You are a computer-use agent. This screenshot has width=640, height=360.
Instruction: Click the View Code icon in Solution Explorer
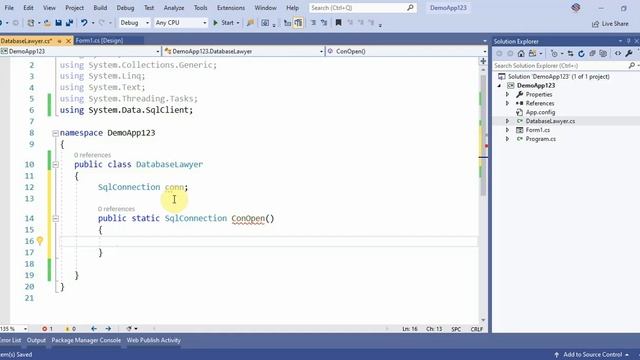coord(618,53)
